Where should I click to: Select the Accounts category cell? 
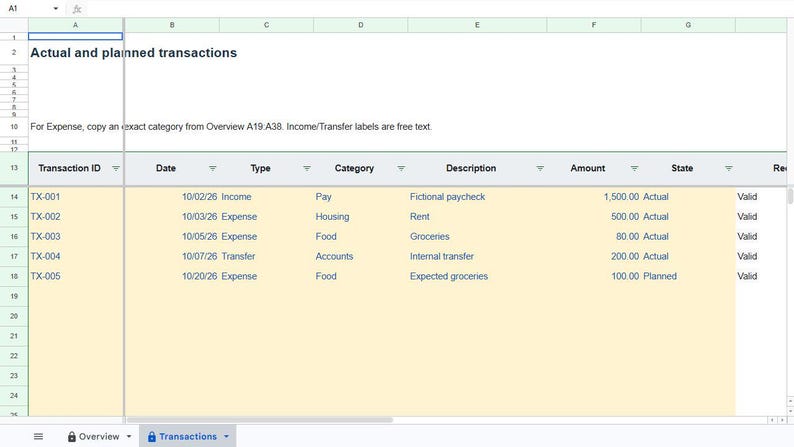(x=361, y=256)
